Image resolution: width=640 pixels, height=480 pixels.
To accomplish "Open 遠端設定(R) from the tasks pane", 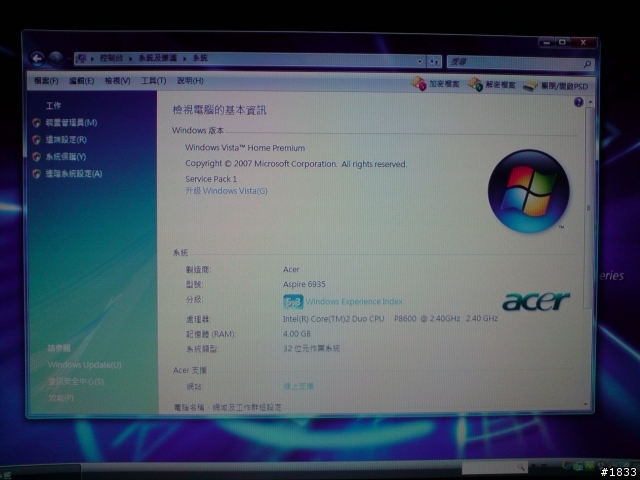I will pyautogui.click(x=66, y=140).
